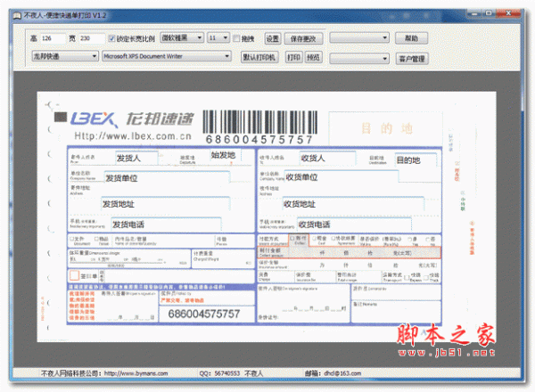Image resolution: width=535 pixels, height=392 pixels.
Task: Click the 邮箱 dhd@163.com status bar text
Action: pos(333,373)
